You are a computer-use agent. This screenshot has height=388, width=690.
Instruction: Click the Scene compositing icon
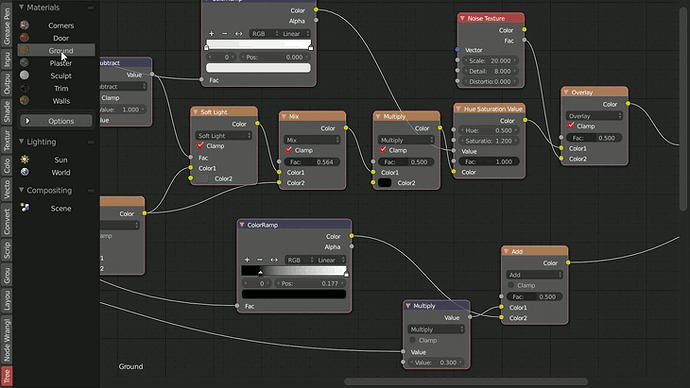click(x=25, y=208)
